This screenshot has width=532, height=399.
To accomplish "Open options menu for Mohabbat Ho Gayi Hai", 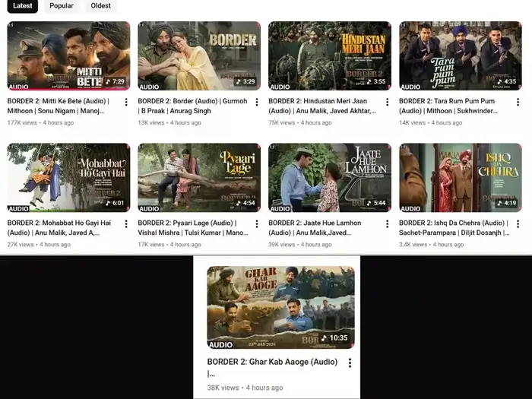I will [x=125, y=224].
